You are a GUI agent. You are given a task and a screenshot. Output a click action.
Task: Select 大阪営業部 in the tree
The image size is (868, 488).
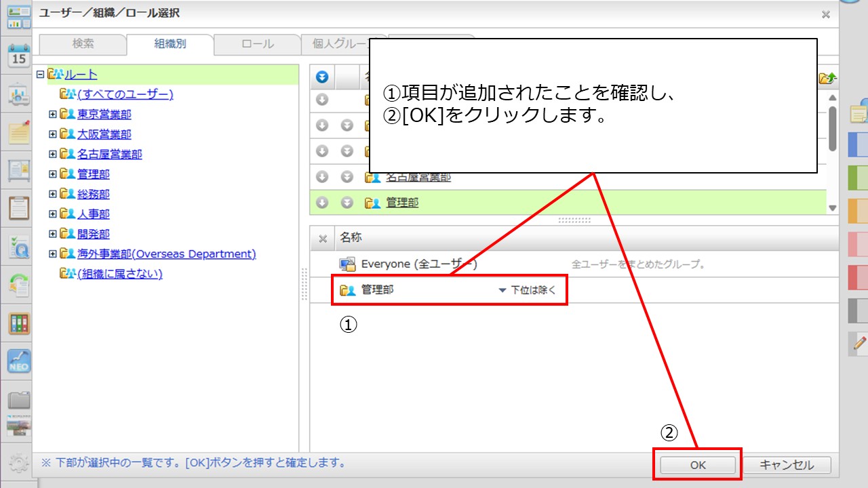coord(104,134)
